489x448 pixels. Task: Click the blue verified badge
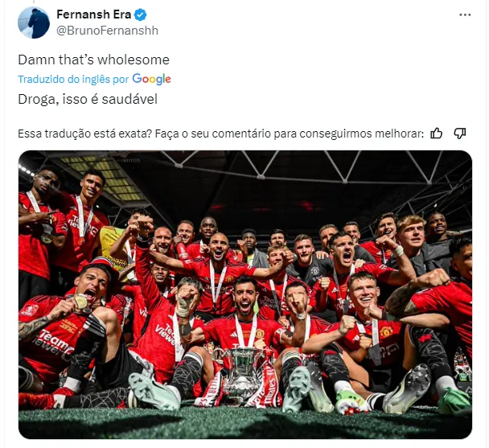(x=140, y=14)
